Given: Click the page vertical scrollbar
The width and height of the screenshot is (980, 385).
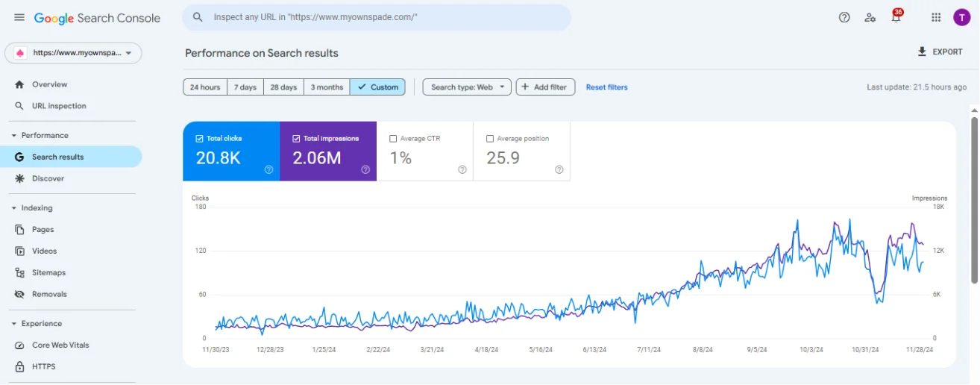Looking at the screenshot, I should tap(974, 200).
